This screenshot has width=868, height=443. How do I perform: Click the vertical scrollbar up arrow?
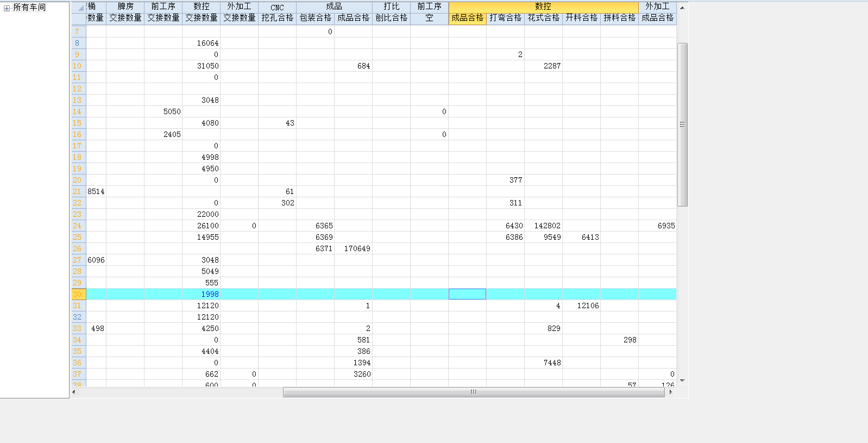(x=682, y=8)
